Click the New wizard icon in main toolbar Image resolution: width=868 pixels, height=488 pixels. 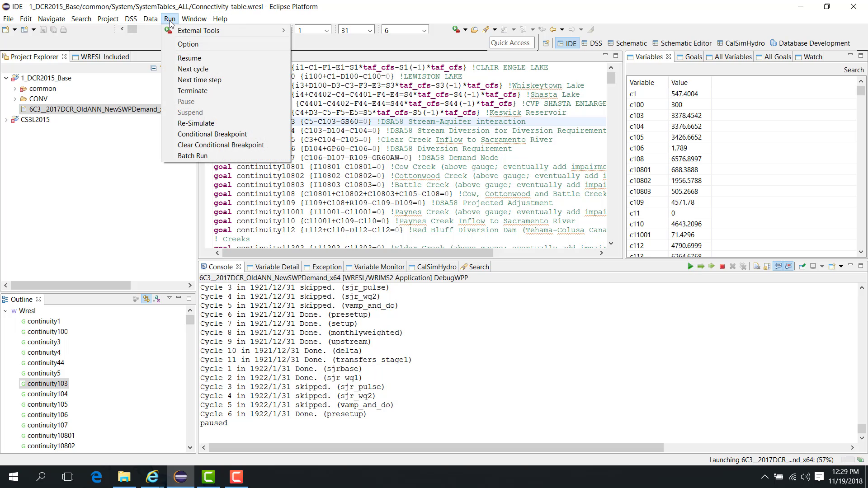click(x=6, y=30)
